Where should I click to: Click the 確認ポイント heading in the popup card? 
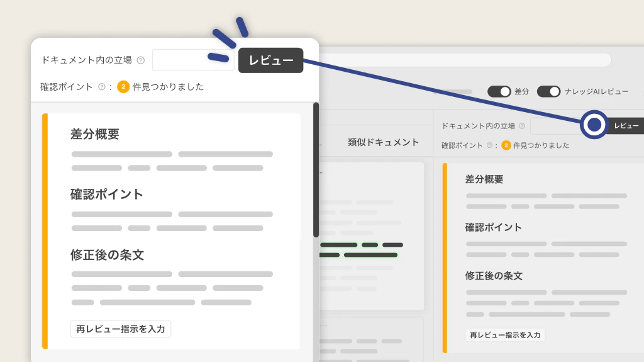pyautogui.click(x=106, y=194)
